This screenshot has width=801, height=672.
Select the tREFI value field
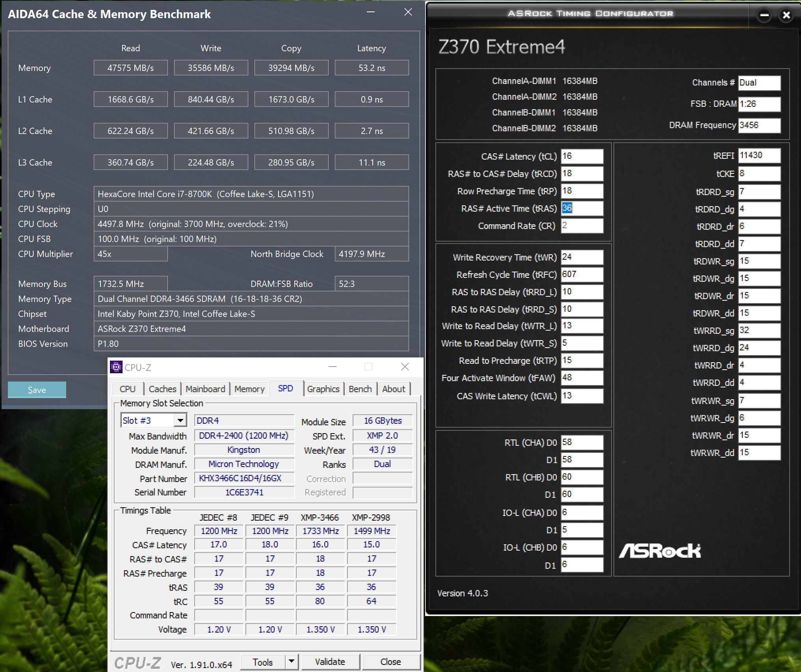click(759, 156)
